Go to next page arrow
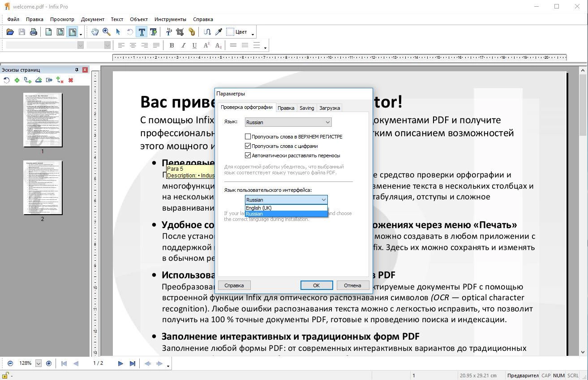Viewport: 588px width, 380px height. tap(120, 363)
